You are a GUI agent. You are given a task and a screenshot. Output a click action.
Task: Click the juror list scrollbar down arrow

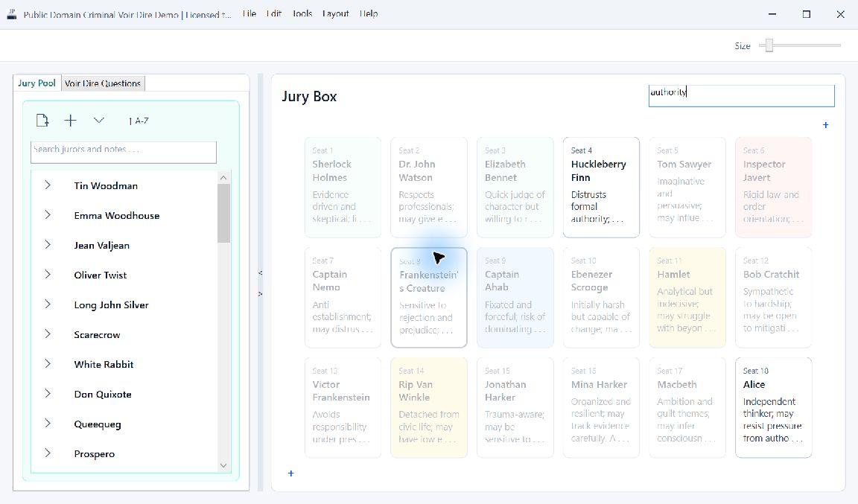coord(223,465)
